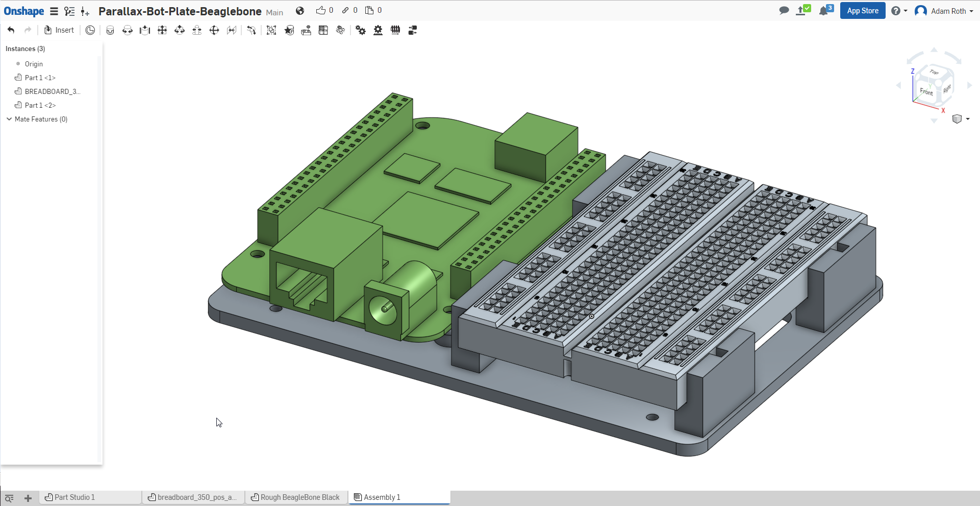Switch to the Part Studio 1 tab
The image size is (980, 506).
point(74,497)
